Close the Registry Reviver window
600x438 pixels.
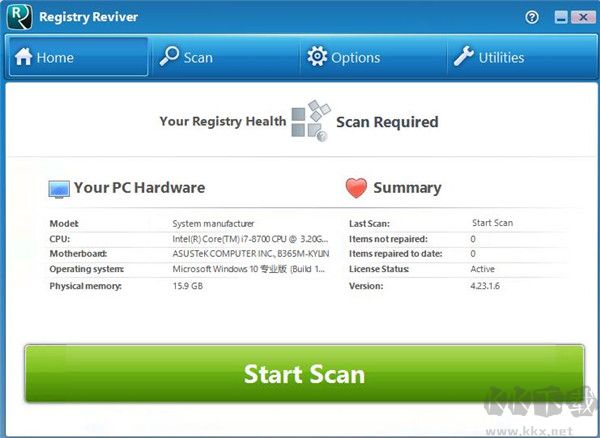point(583,17)
